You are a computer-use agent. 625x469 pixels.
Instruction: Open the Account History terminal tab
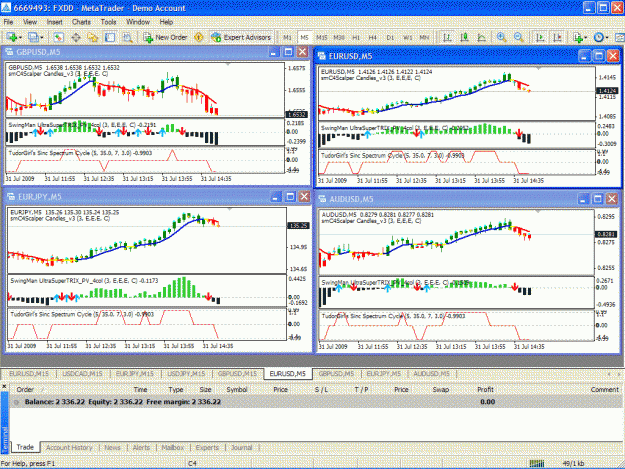tap(69, 447)
